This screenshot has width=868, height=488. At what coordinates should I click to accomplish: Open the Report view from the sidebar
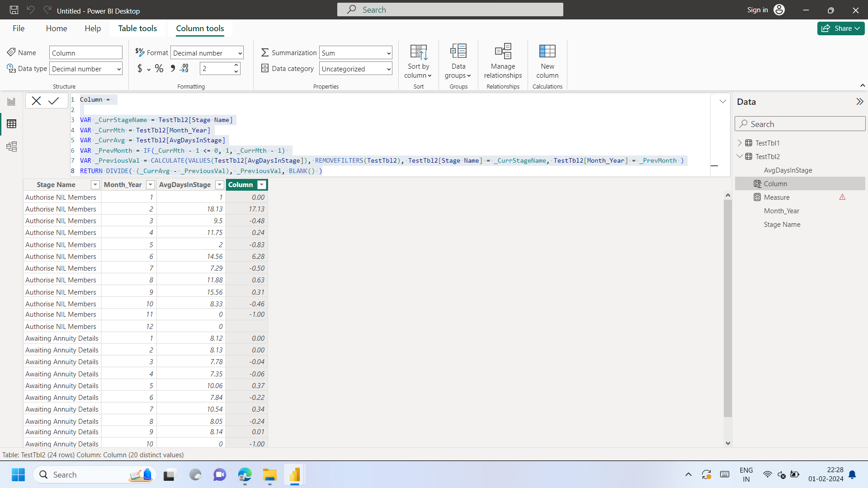(11, 102)
